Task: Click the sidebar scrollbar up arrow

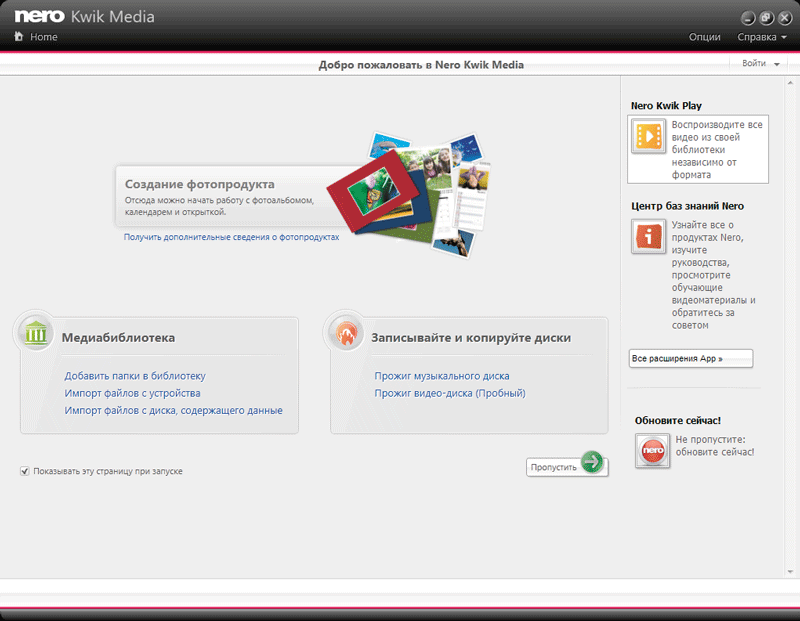Action: click(790, 83)
